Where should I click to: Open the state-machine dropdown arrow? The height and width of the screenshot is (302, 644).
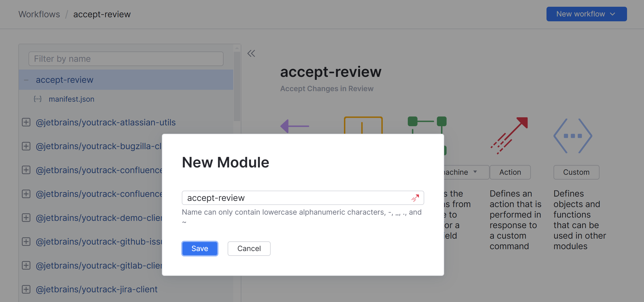[x=475, y=172]
